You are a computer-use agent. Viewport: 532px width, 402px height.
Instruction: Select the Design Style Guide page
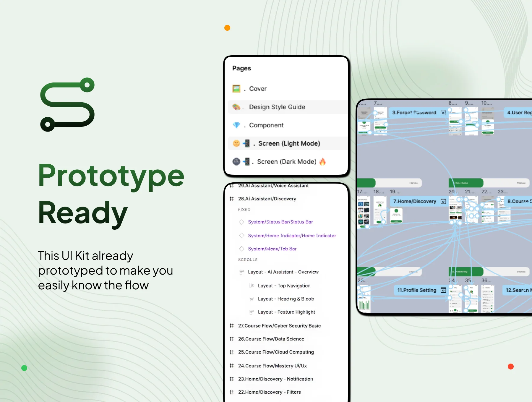(287, 107)
